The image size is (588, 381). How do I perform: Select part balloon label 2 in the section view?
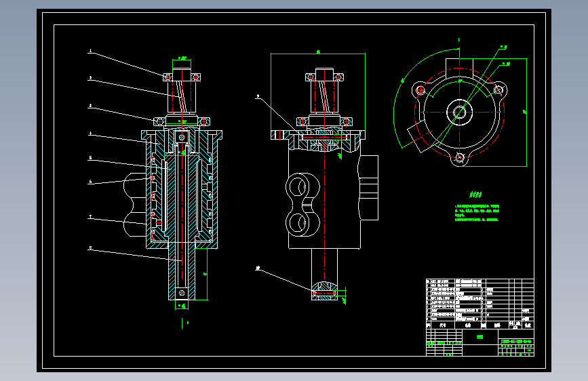[x=90, y=78]
